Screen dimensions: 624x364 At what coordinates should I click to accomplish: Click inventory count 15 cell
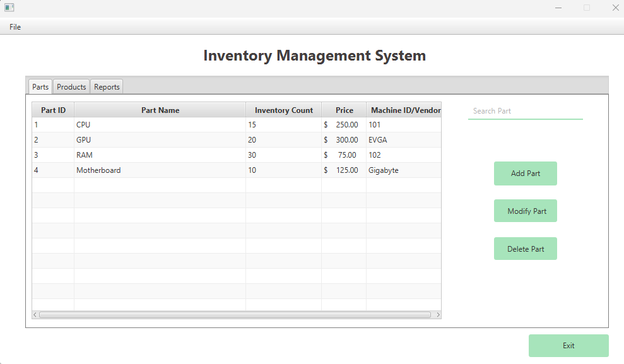284,125
